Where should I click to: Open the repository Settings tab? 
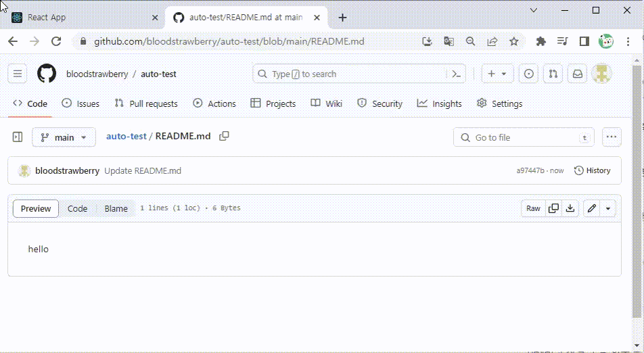point(500,103)
